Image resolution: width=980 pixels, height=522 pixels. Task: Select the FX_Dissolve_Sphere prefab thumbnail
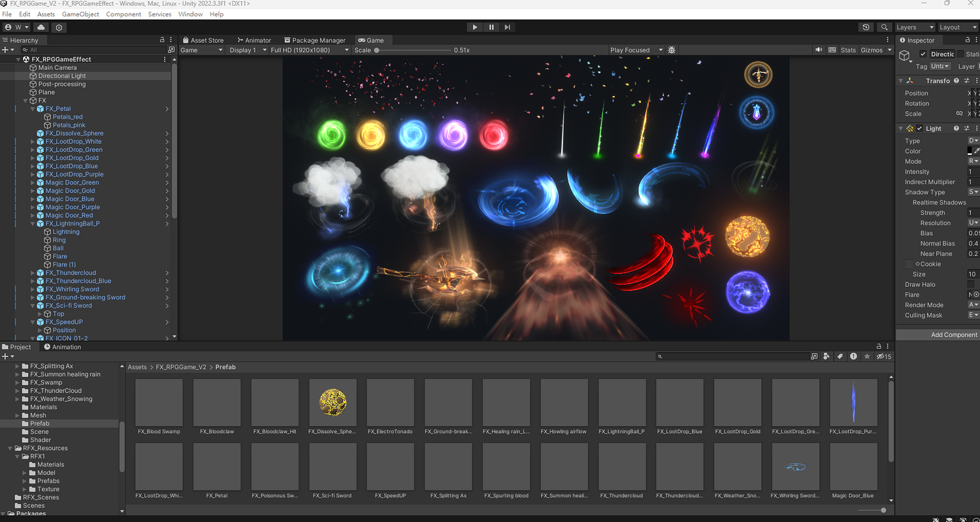[333, 402]
